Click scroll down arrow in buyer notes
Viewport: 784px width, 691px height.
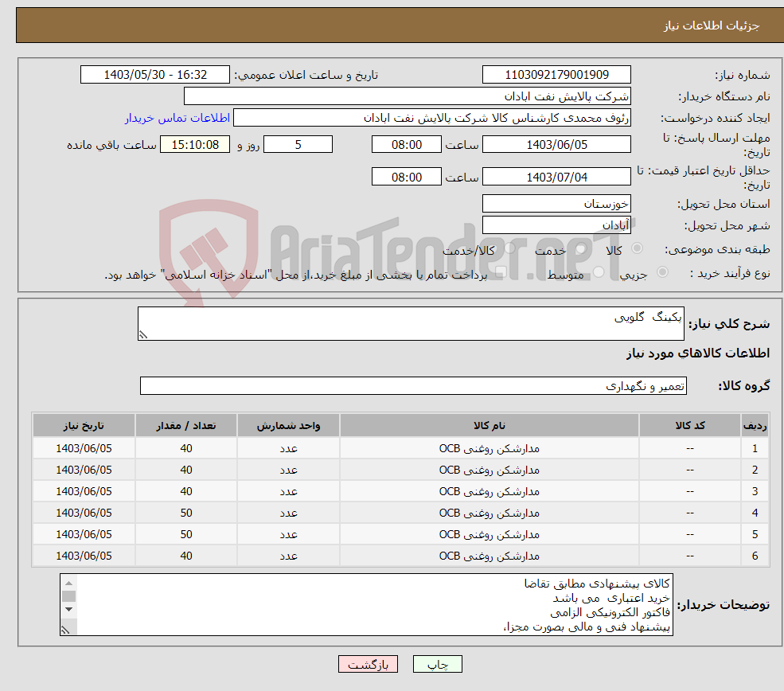(69, 610)
